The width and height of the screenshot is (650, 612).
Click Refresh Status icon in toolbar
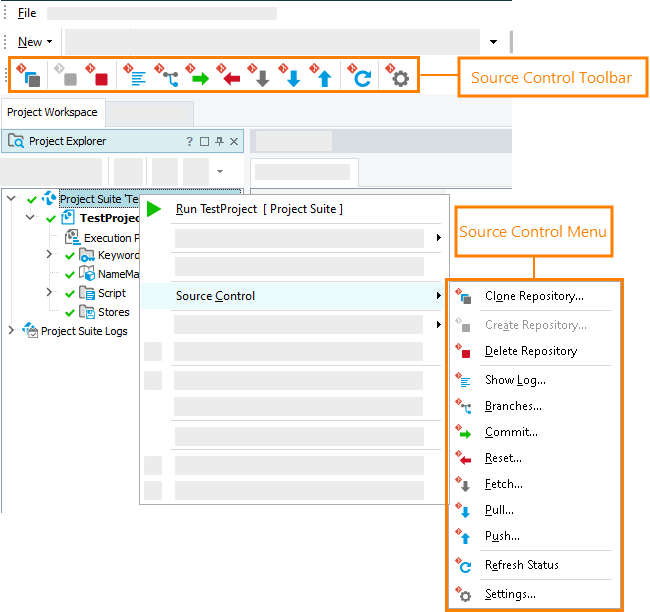click(x=361, y=78)
